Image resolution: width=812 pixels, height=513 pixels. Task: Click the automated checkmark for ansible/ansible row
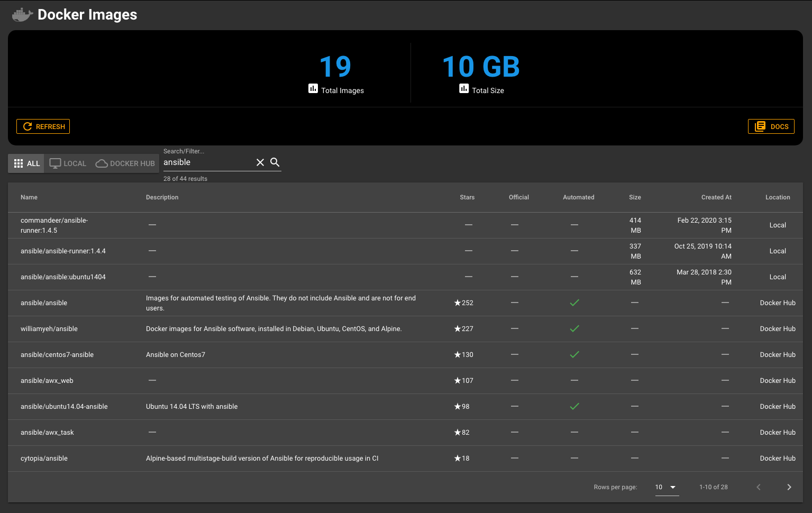574,303
